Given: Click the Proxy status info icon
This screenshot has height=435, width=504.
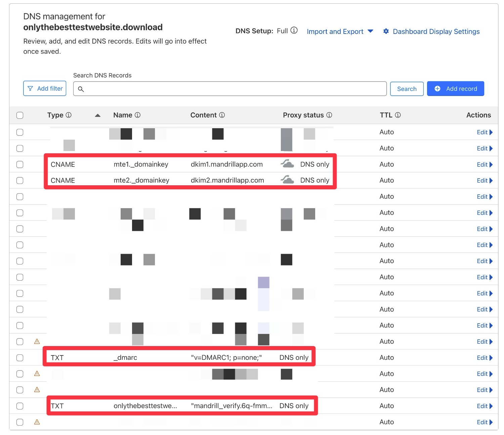Looking at the screenshot, I should click(x=329, y=115).
